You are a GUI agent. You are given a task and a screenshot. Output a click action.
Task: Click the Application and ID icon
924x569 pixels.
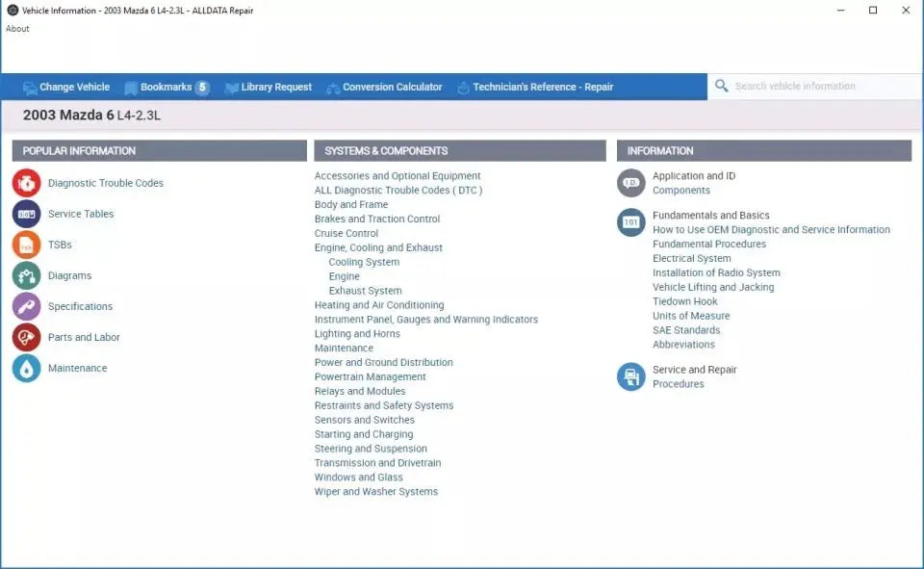(x=630, y=183)
